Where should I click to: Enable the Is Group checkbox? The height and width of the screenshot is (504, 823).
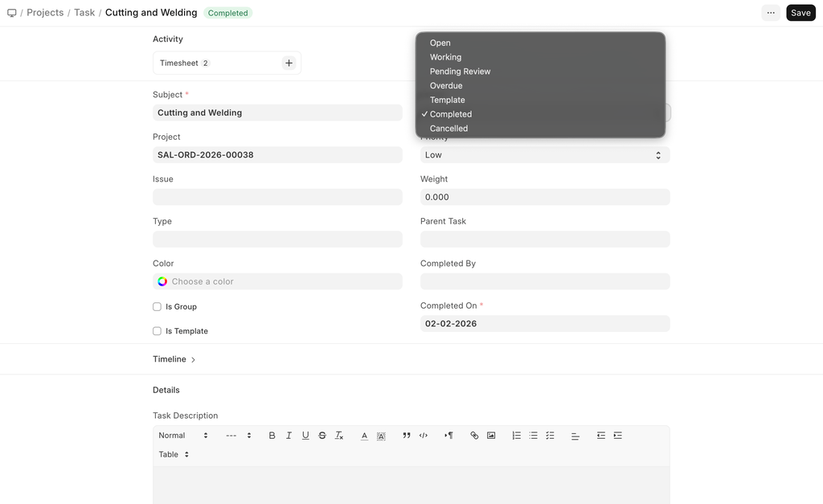click(x=158, y=307)
